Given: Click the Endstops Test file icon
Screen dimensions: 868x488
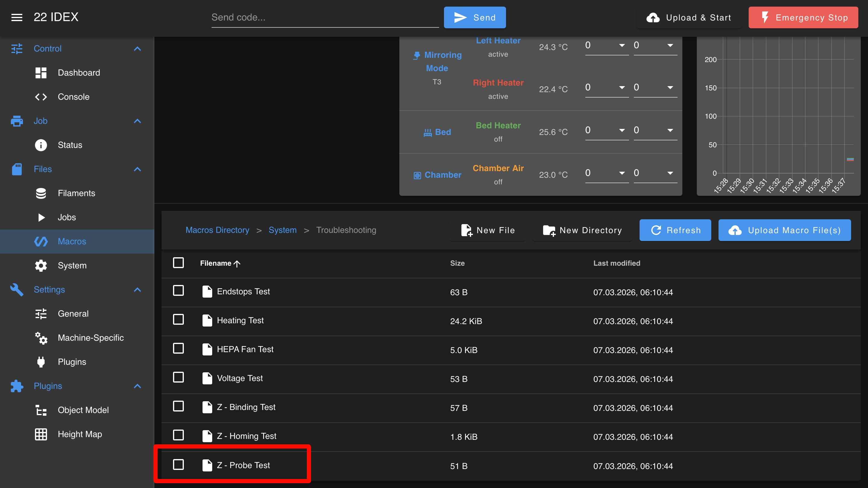Looking at the screenshot, I should click(207, 292).
